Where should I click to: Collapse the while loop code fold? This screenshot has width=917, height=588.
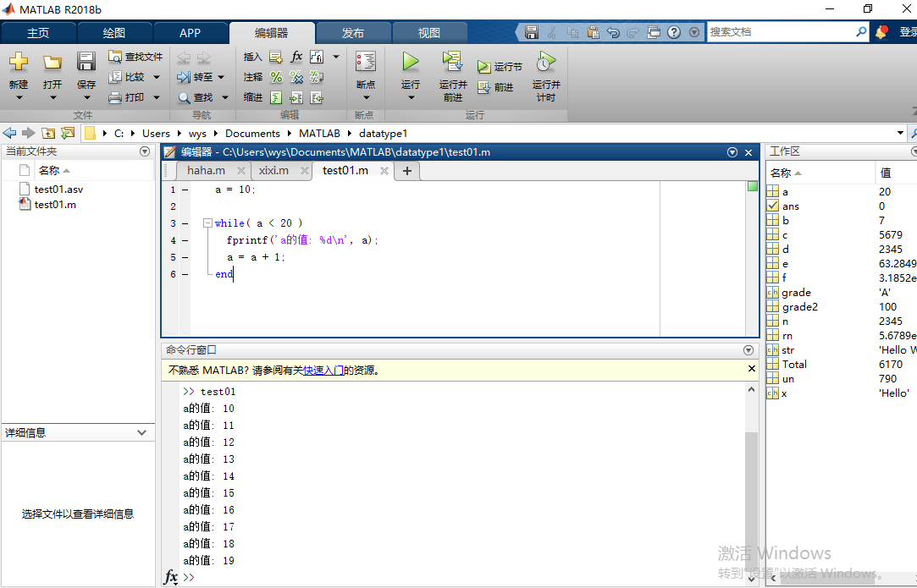click(207, 223)
